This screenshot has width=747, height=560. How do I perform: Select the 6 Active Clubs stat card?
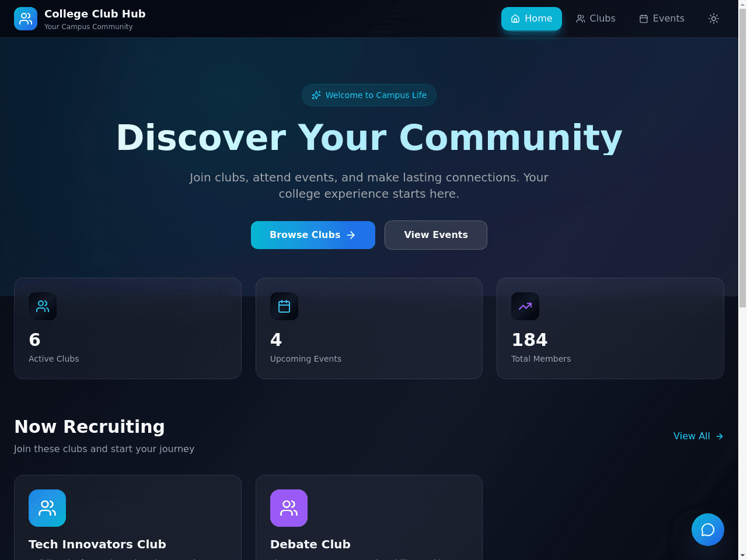tap(128, 328)
